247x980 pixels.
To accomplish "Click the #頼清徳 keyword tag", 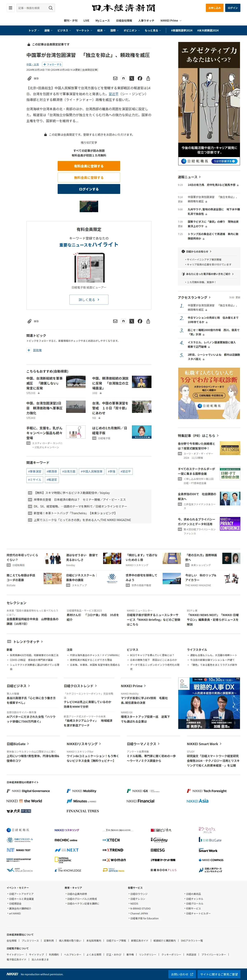I will coord(52,471).
